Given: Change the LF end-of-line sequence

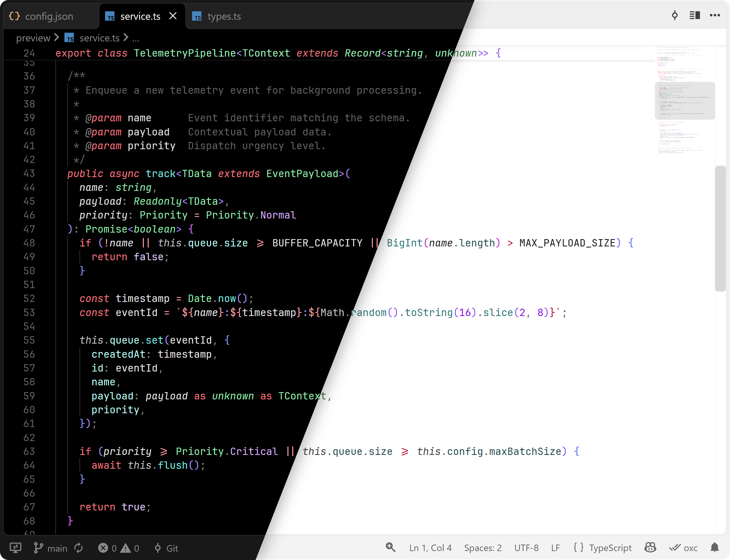Looking at the screenshot, I should [x=555, y=548].
